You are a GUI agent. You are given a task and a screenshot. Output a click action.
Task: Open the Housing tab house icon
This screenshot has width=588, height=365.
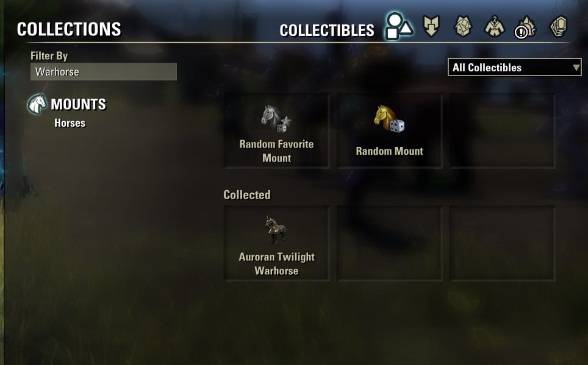463,26
